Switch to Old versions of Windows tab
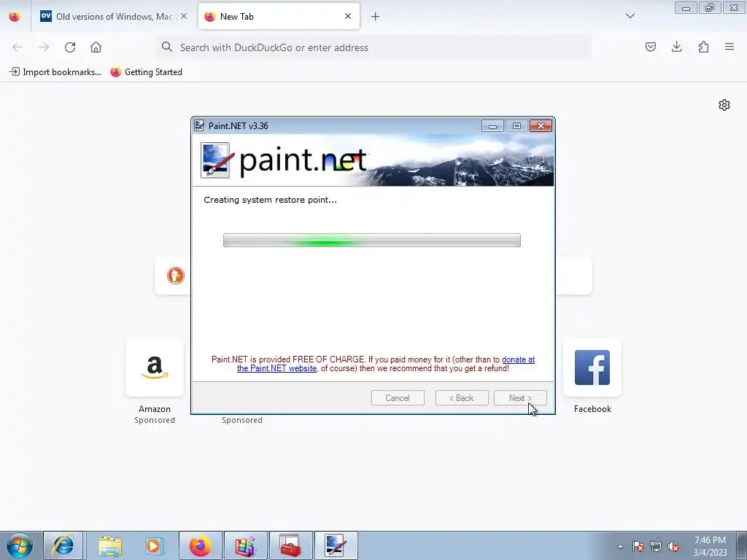The height and width of the screenshot is (560, 747). click(x=114, y=16)
